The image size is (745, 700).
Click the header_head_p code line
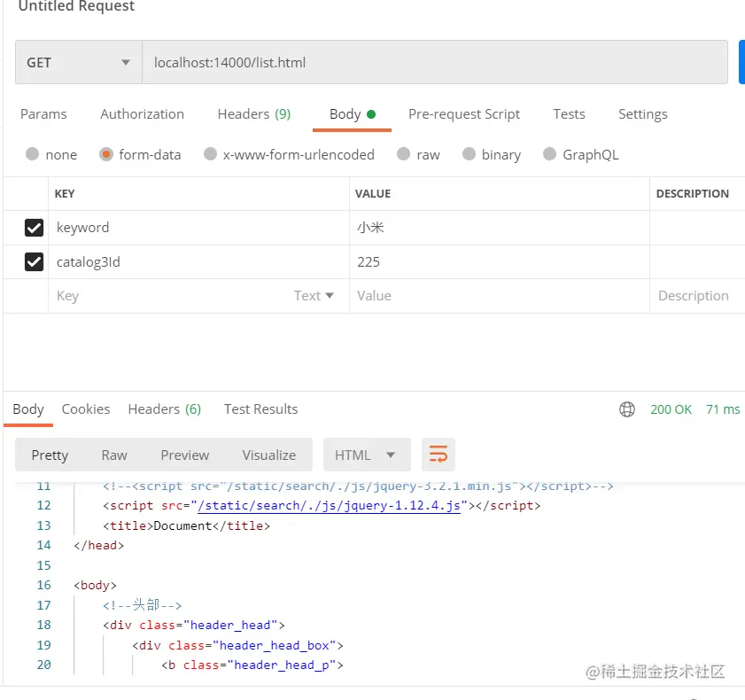coord(252,665)
